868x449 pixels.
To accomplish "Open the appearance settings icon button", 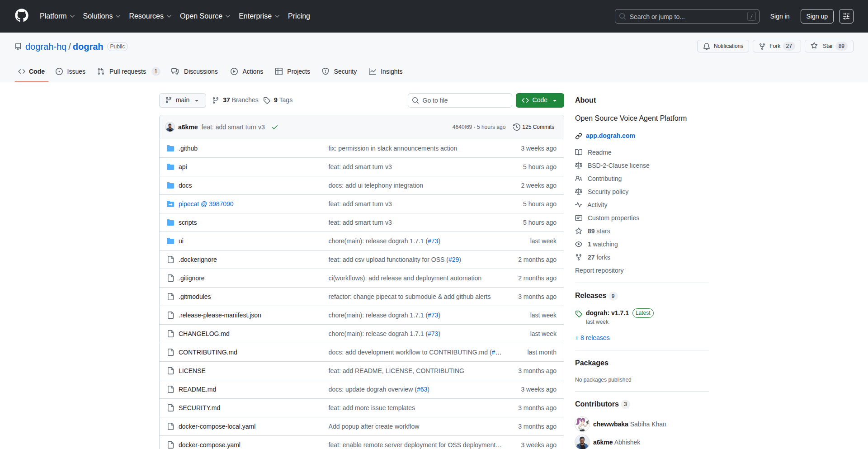I will click(846, 16).
